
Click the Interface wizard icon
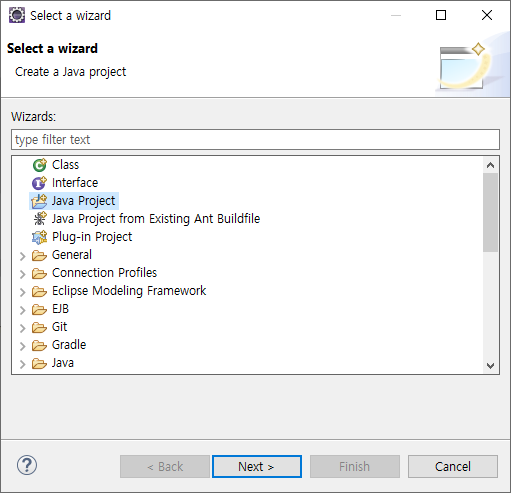coord(40,183)
